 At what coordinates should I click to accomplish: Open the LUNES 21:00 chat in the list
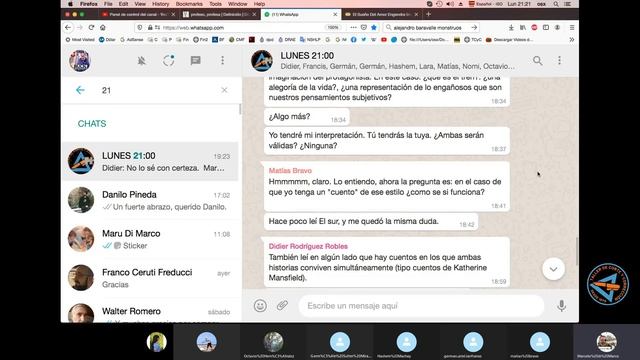click(x=149, y=161)
